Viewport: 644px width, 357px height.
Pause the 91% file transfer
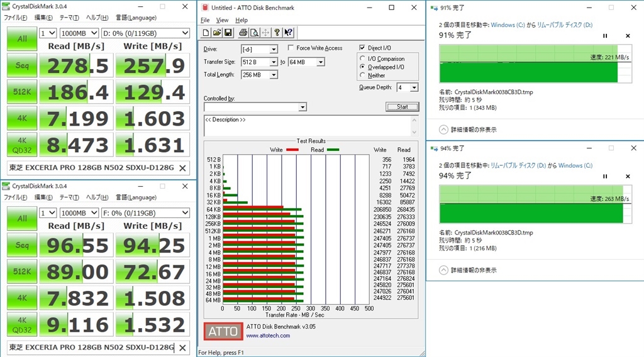[x=605, y=36]
